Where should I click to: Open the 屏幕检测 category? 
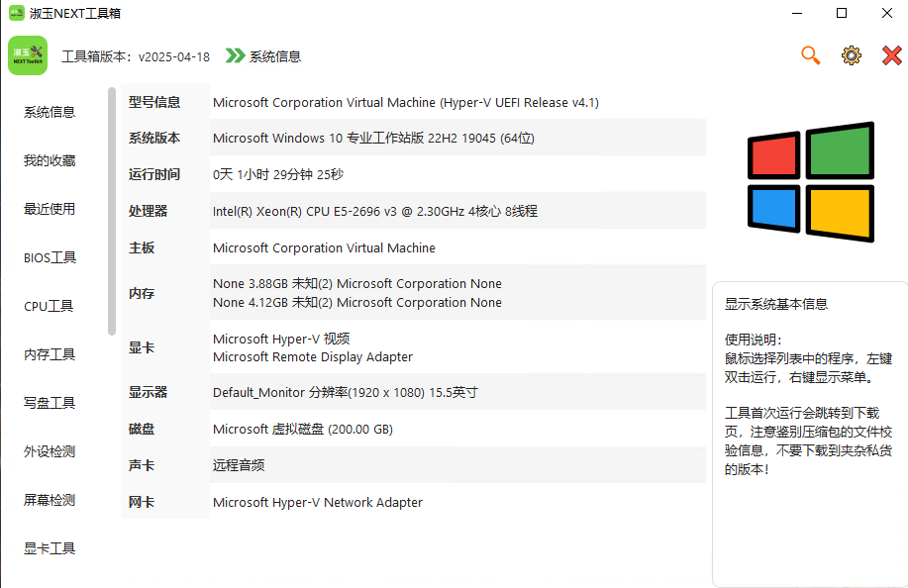[x=50, y=500]
